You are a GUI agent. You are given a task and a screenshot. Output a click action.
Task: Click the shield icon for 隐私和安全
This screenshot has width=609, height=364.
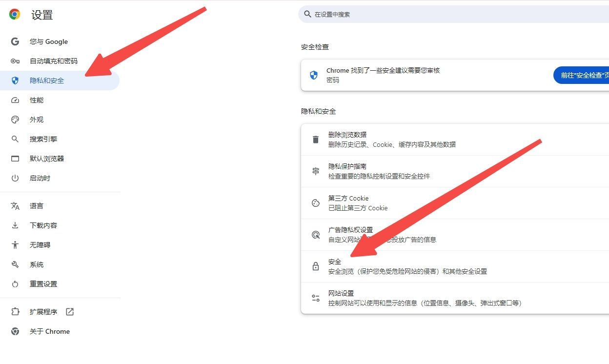pyautogui.click(x=15, y=81)
